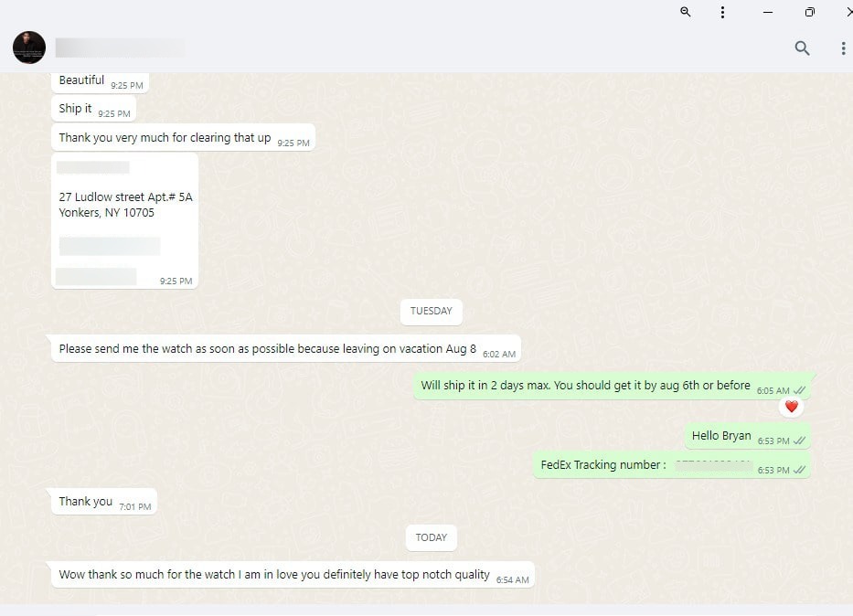Minimize the WhatsApp window
The width and height of the screenshot is (853, 616).
767,12
